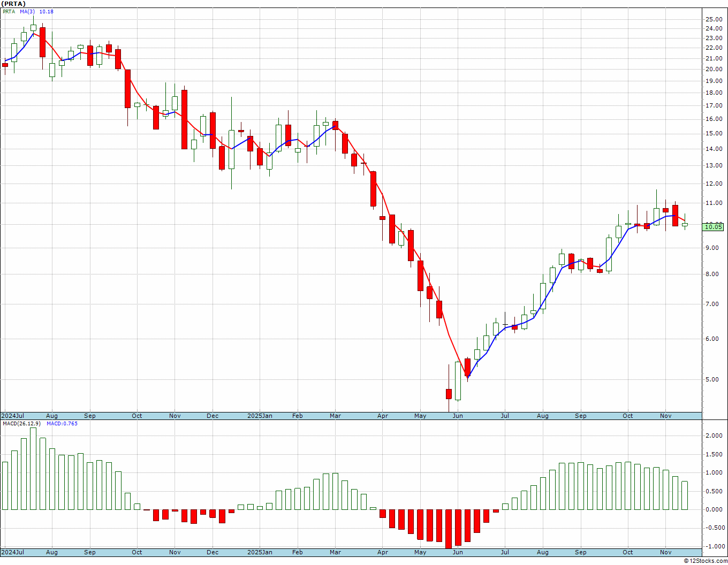Click the 0.000 MACD axis label
This screenshot has width=728, height=565.
pos(714,510)
